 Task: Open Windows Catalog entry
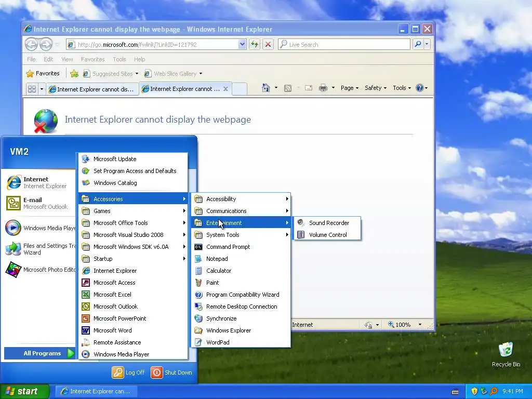point(133,182)
